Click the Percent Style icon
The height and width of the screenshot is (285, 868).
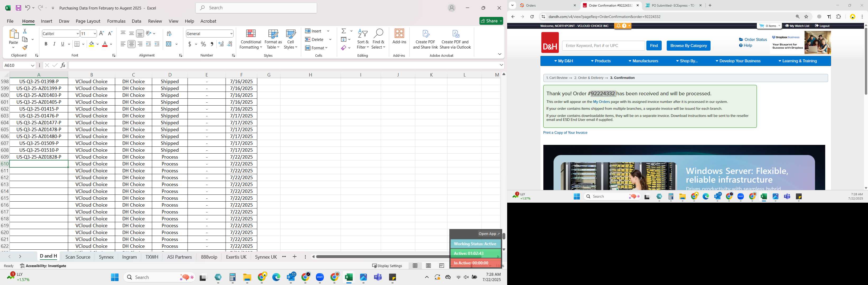pos(203,44)
